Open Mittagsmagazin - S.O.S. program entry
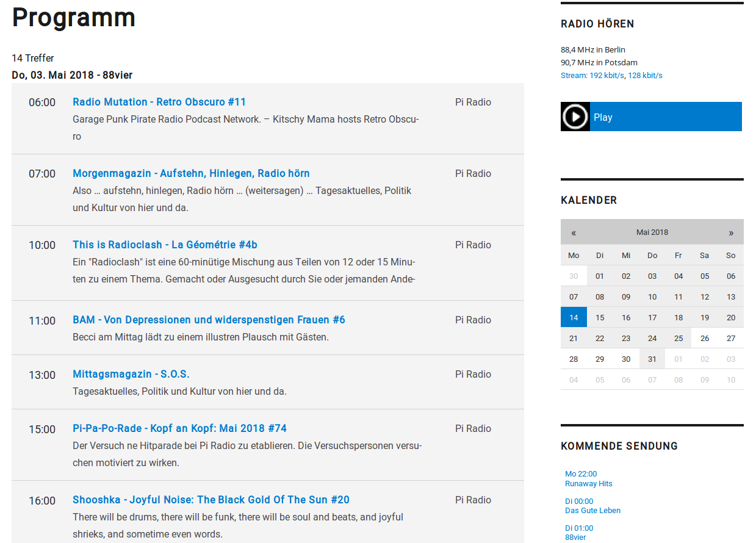The width and height of the screenshot is (756, 543). click(x=131, y=374)
